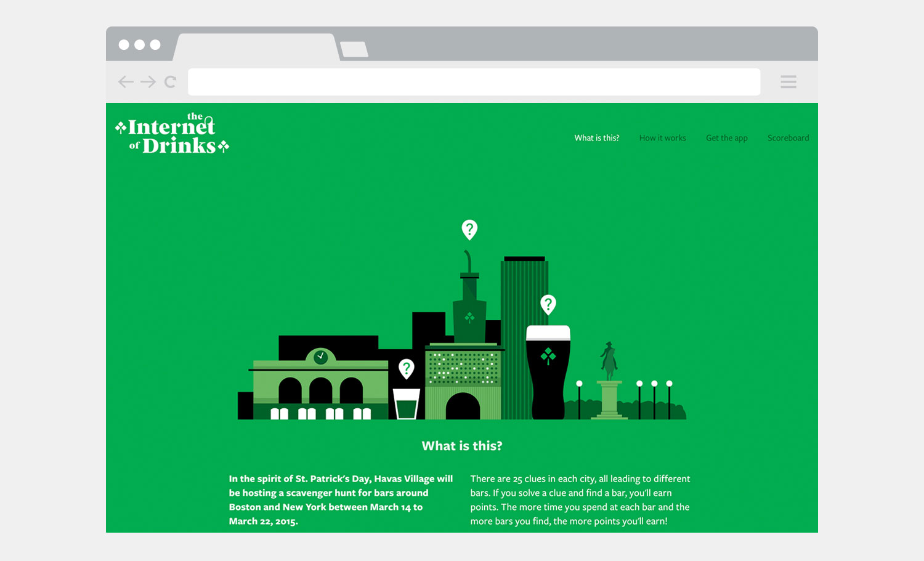Click the Internet of Drinks logo
This screenshot has width=924, height=561.
[172, 133]
